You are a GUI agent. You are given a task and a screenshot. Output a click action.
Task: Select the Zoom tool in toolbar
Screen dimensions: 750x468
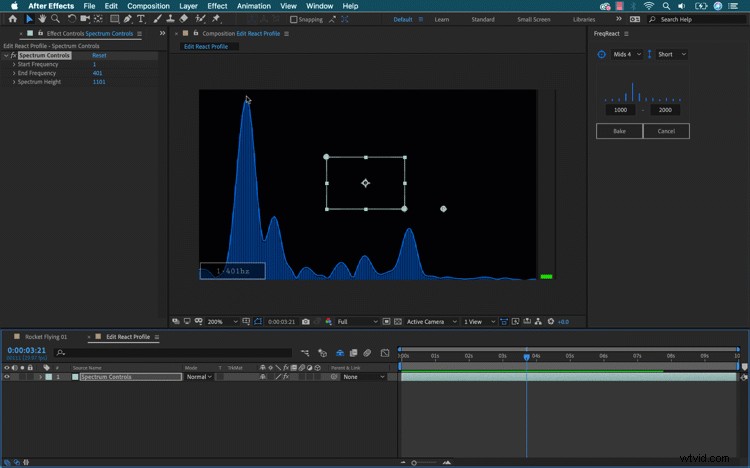pyautogui.click(x=55, y=19)
